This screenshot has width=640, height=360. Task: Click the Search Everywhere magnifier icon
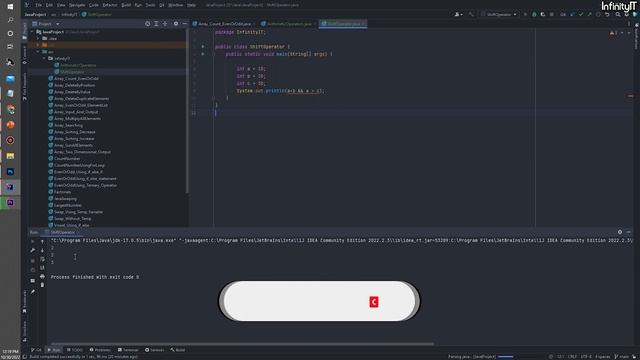[618, 14]
